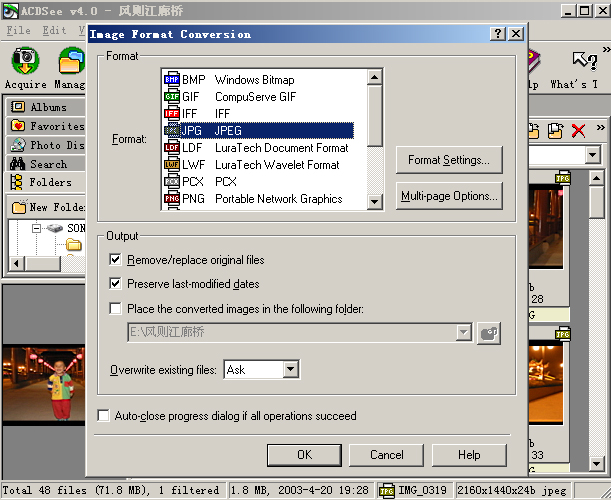Open the Favorites panel
The image size is (611, 500).
pos(46,126)
